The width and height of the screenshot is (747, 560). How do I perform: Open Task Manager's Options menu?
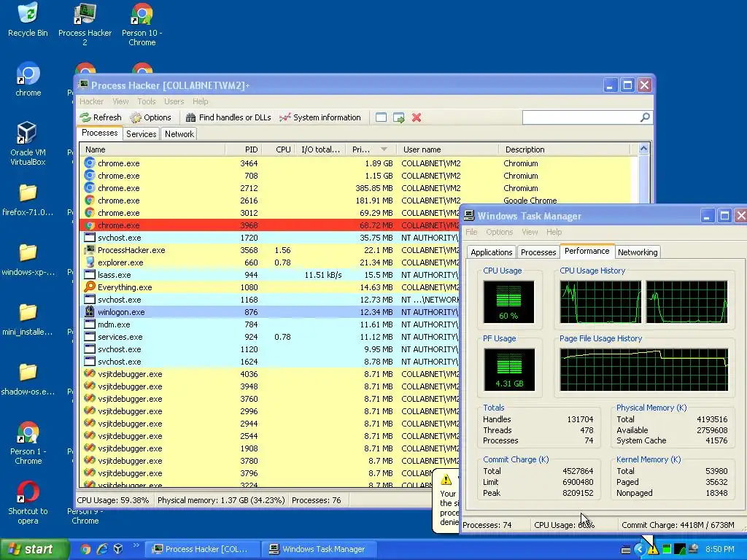click(499, 232)
